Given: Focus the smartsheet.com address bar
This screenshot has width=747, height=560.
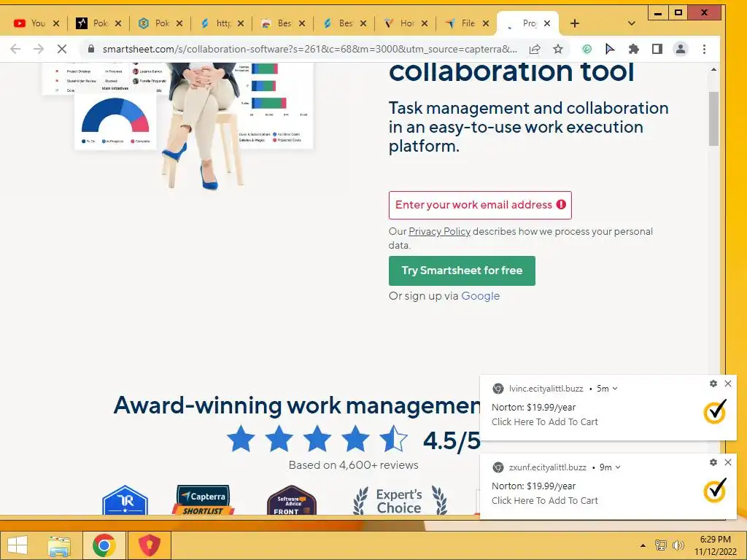Looking at the screenshot, I should (309, 49).
